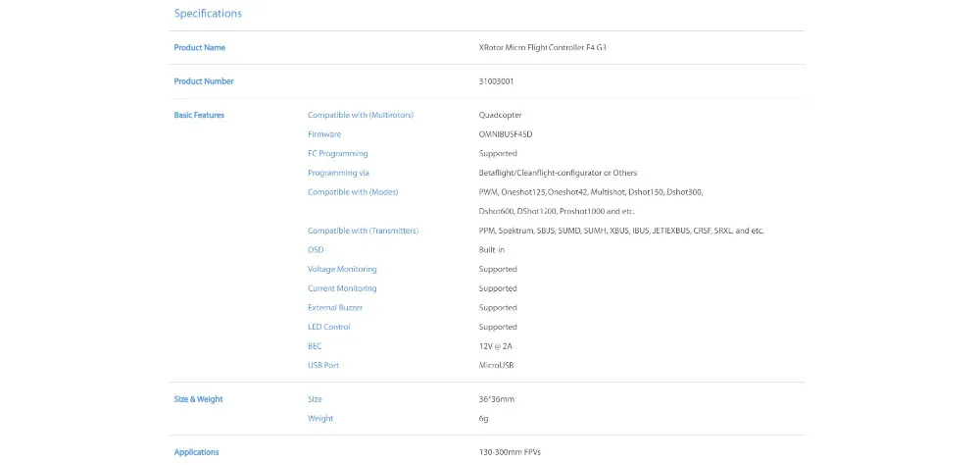Click the BEC label
980x465 pixels.
[x=315, y=346]
